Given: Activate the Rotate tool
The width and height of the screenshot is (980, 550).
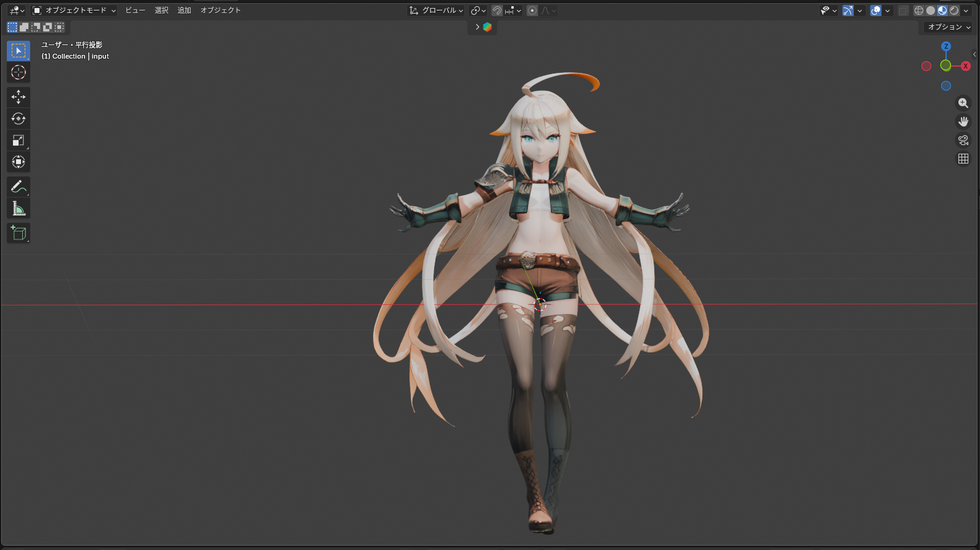Looking at the screenshot, I should (19, 119).
